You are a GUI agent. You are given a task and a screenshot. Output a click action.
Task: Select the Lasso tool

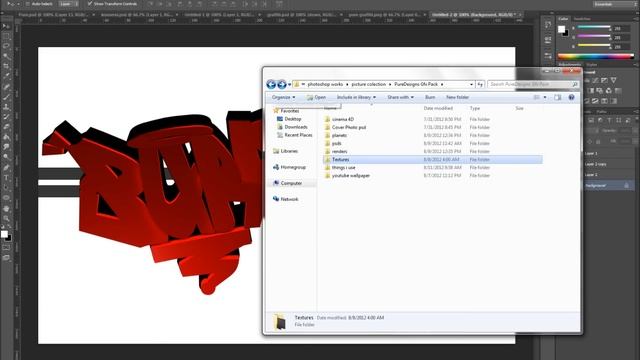tap(6, 46)
